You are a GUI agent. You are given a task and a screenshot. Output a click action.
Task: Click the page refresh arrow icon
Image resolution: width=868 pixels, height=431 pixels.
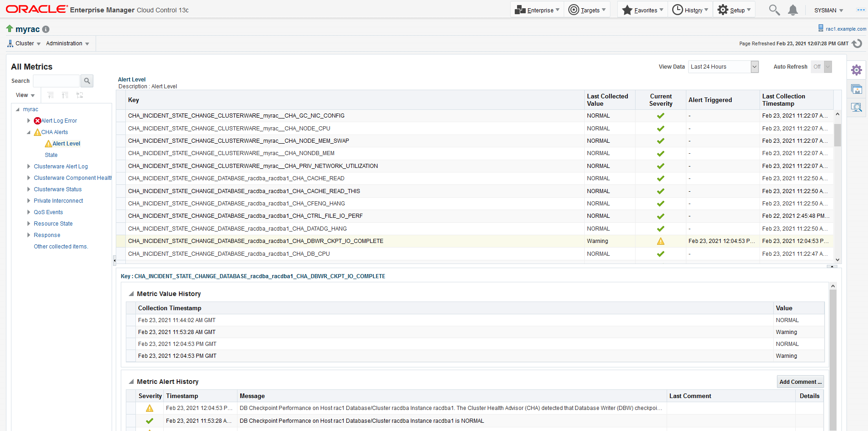(x=857, y=43)
